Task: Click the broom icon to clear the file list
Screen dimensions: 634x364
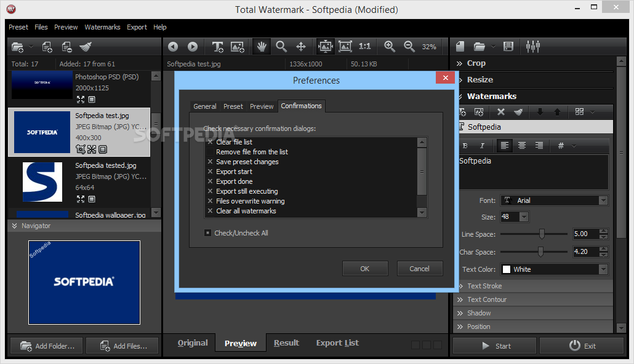Action: 86,47
